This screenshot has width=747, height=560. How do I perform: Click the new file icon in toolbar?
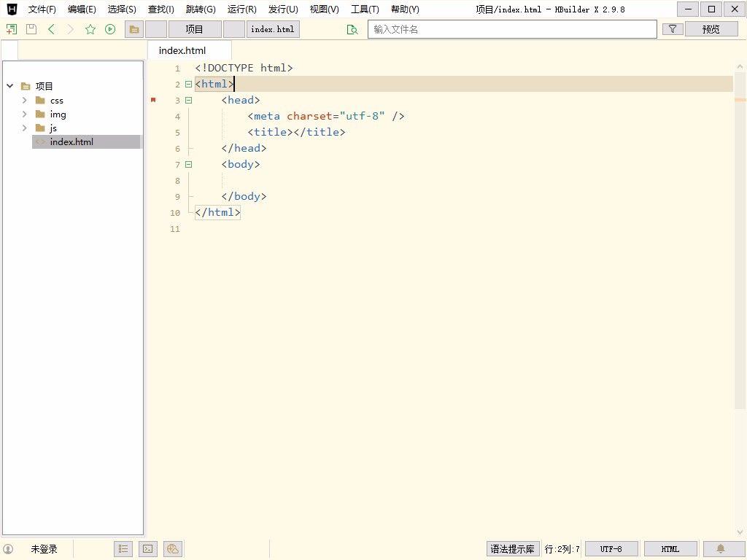click(11, 29)
